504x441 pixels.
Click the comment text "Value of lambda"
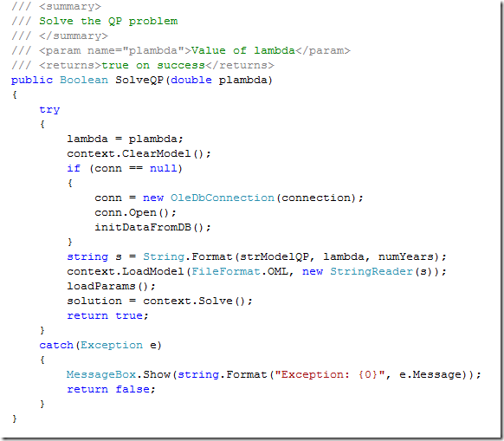tap(243, 50)
